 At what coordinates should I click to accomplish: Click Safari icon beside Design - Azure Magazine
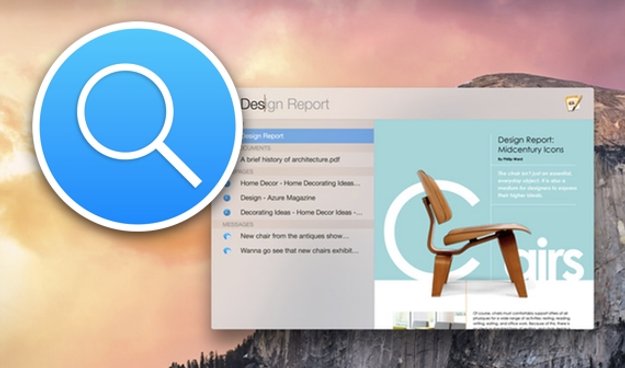(227, 198)
